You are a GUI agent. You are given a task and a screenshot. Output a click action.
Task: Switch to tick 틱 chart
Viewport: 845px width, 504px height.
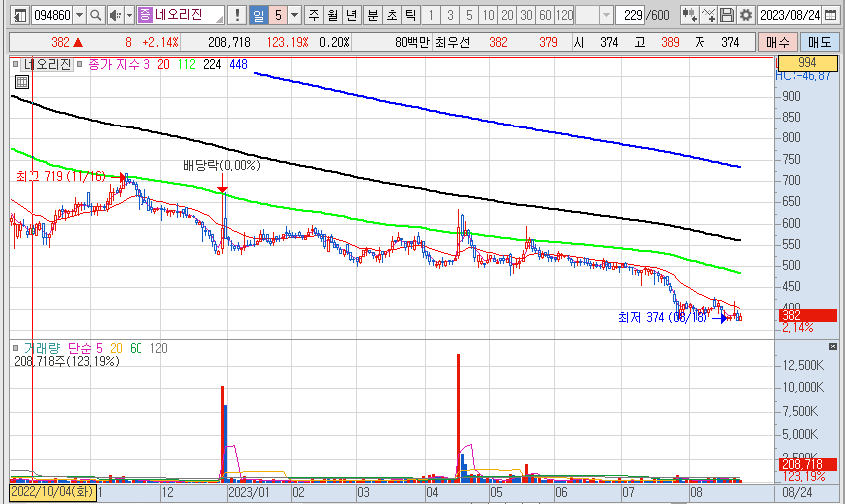[411, 15]
